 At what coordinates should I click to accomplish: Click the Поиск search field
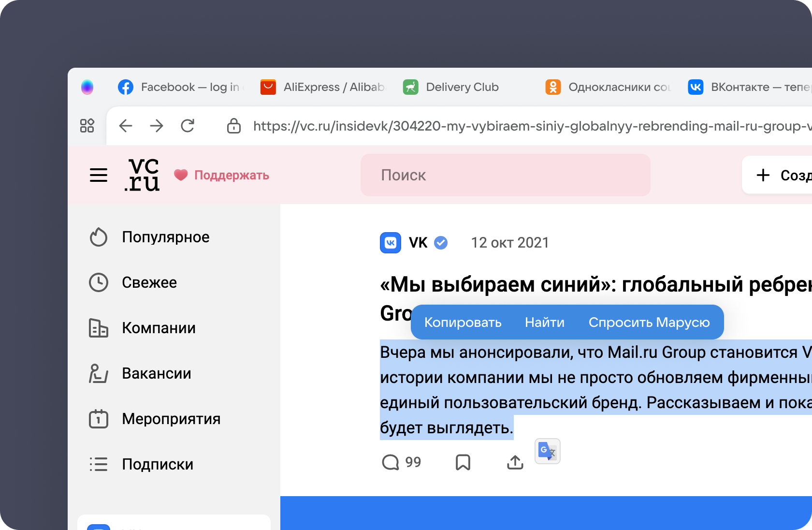click(506, 175)
